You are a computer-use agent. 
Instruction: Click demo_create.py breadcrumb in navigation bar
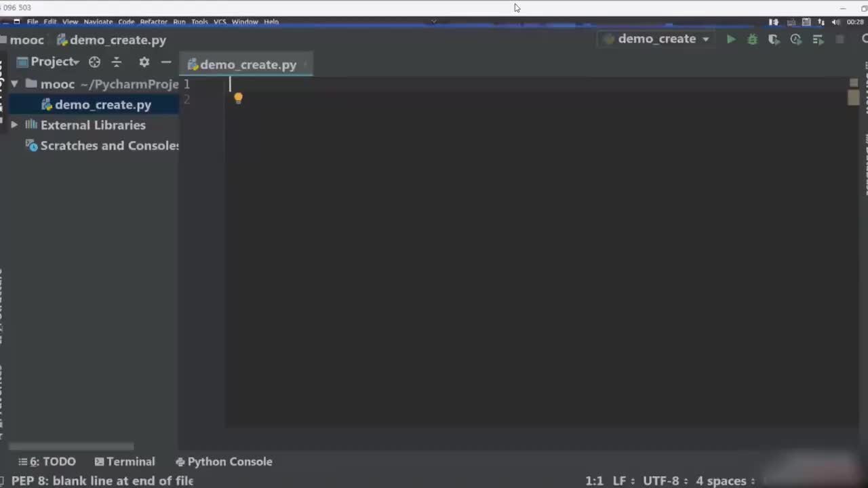[x=111, y=40]
